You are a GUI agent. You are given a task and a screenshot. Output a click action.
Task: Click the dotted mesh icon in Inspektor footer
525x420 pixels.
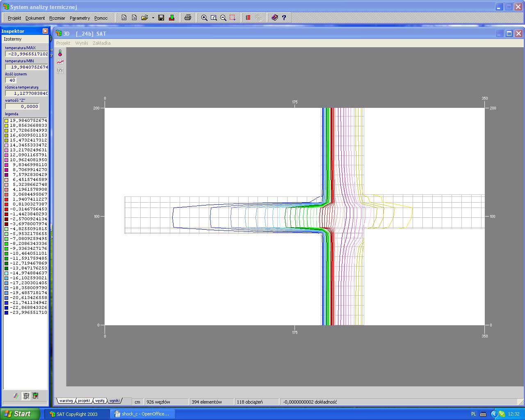click(x=26, y=396)
